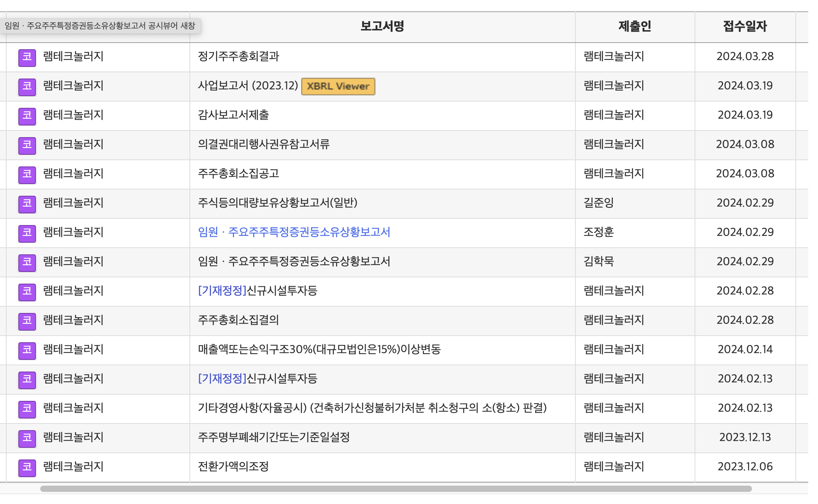Viewport: 818px width, 504px height.
Task: Open [기재정정]신규시설투자등 dated 2024.02.13
Action: point(257,379)
